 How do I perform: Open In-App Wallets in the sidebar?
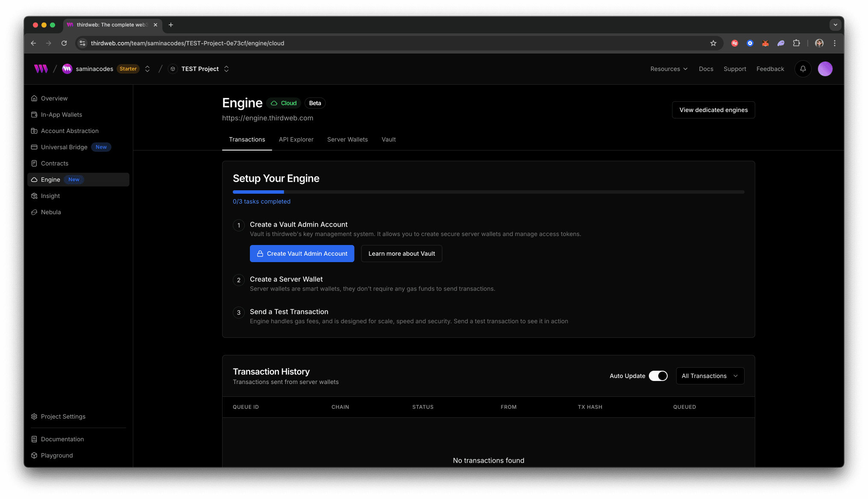(61, 115)
